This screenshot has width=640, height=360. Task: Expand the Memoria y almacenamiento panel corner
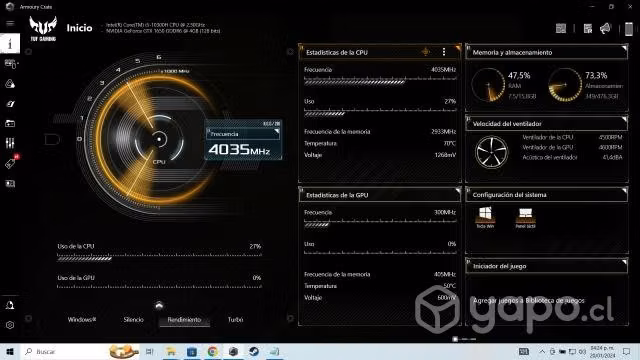[624, 49]
